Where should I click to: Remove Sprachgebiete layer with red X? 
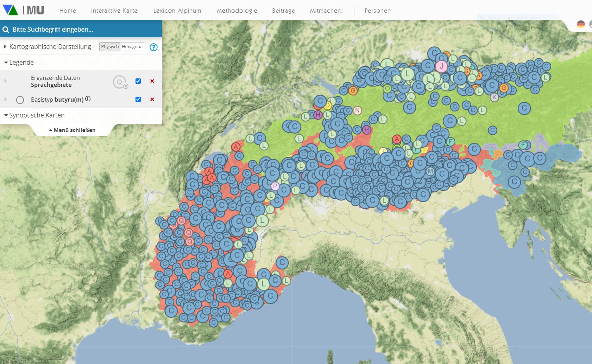(x=152, y=81)
